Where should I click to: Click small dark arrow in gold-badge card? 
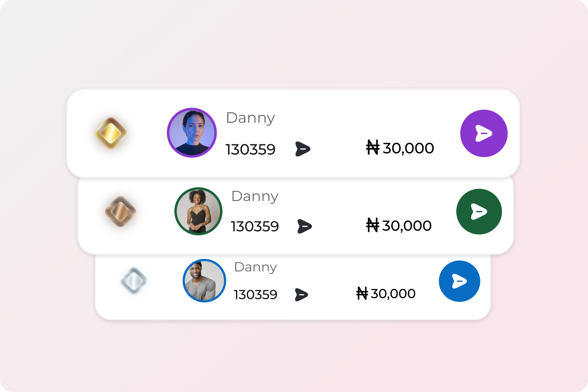click(x=302, y=149)
